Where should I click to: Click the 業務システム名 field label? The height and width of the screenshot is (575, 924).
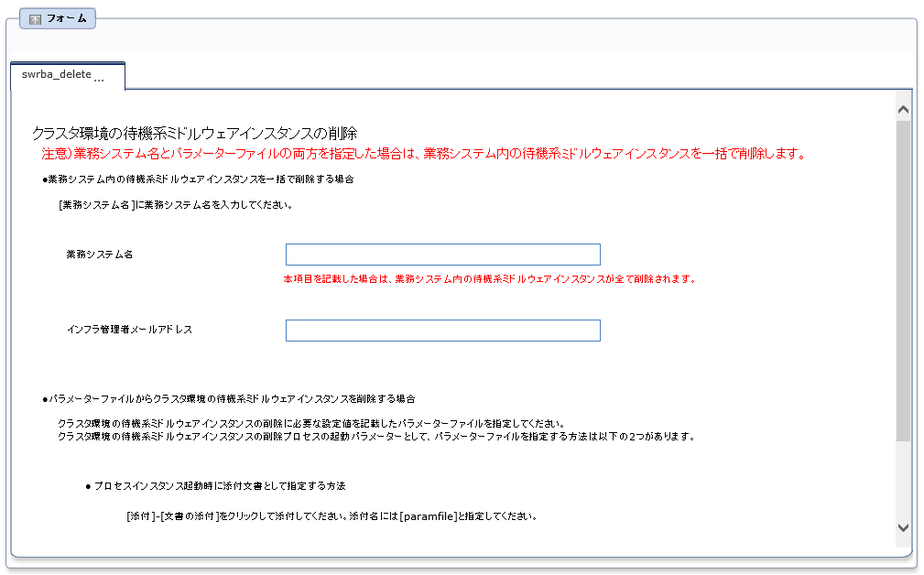click(100, 255)
